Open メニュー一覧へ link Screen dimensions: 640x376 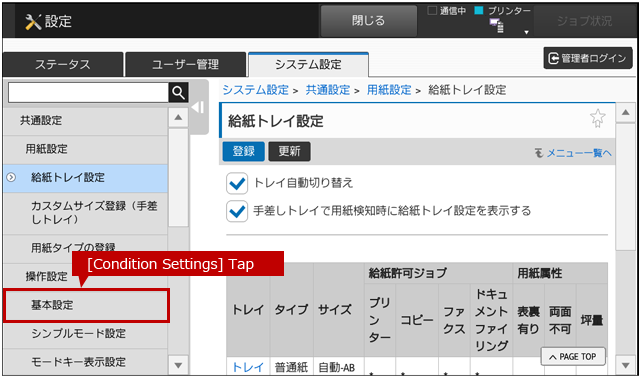pyautogui.click(x=578, y=153)
